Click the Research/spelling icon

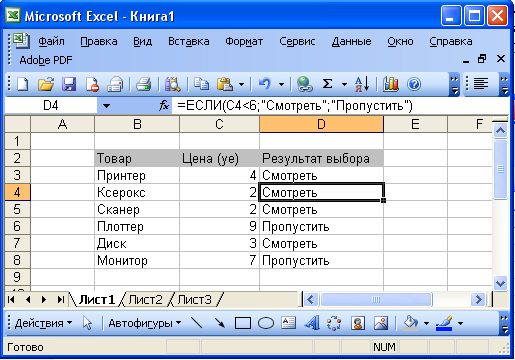173,84
